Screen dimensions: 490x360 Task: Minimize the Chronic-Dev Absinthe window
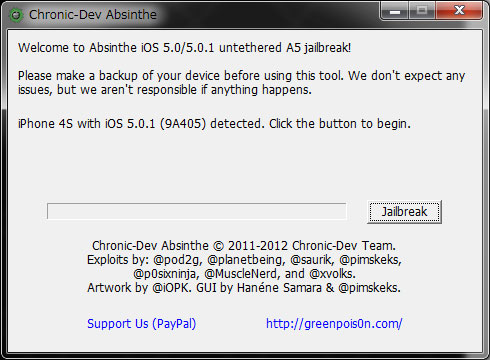[395, 11]
